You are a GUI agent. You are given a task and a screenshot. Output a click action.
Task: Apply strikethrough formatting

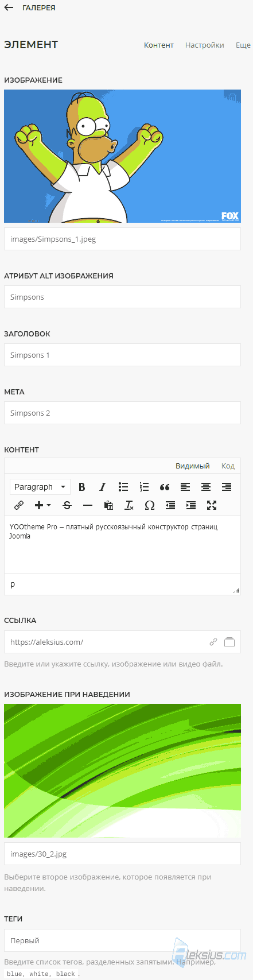click(x=67, y=505)
